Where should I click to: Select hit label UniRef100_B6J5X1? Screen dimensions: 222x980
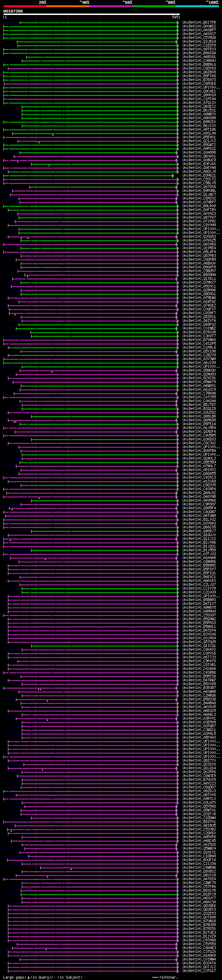pyautogui.click(x=199, y=110)
